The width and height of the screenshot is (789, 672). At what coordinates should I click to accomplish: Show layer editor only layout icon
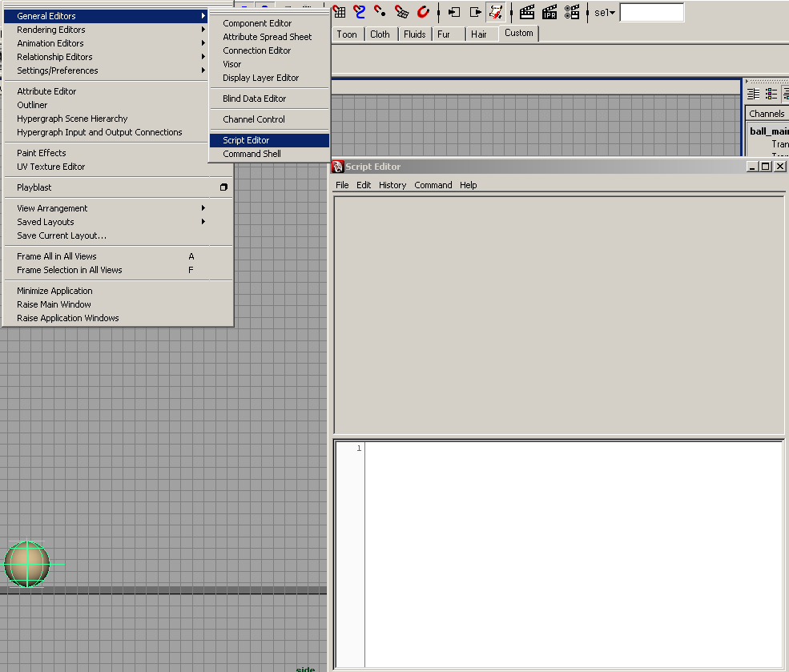coord(771,94)
